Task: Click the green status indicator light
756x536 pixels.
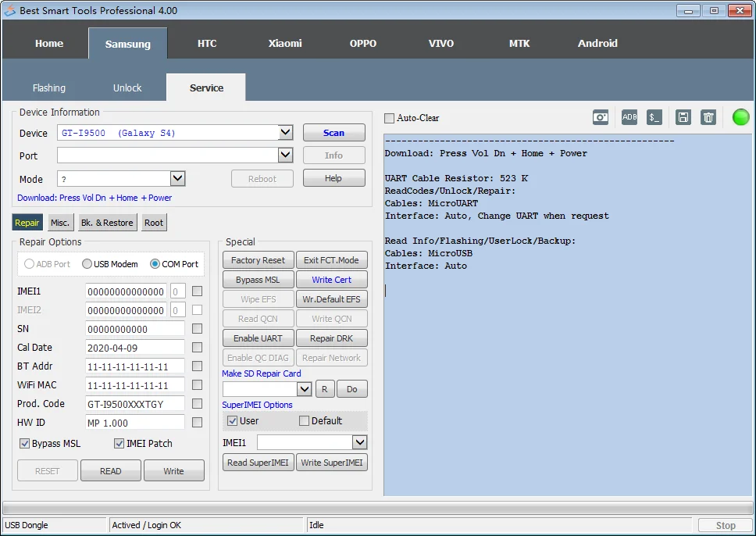Action: [740, 117]
